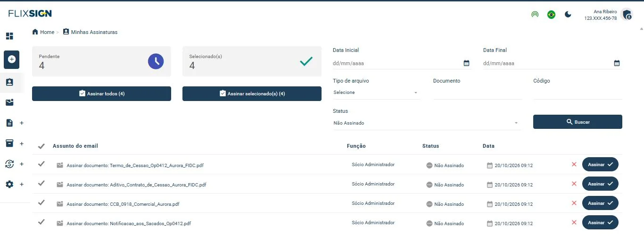
Task: Toggle checkmark for CCB_0918_Comercial row
Action: click(41, 202)
